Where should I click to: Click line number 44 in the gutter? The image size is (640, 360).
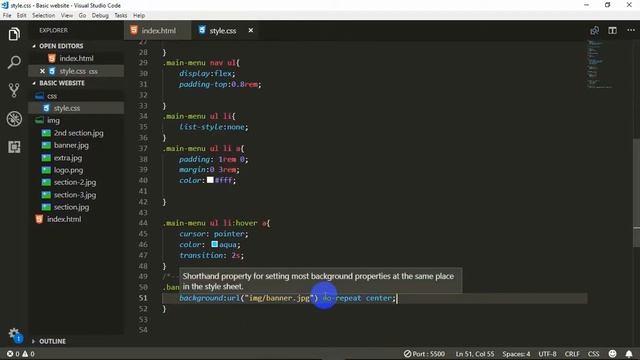click(x=143, y=223)
